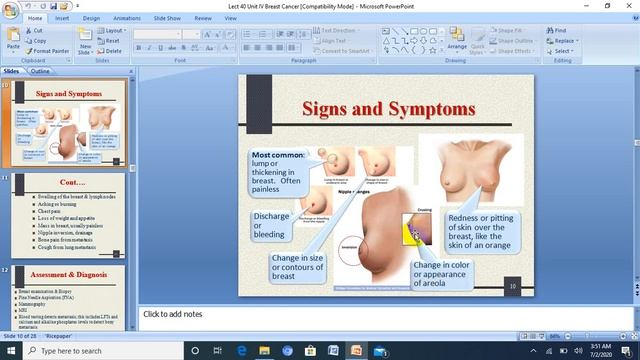This screenshot has width=640, height=360.
Task: Switch to Slide Sorter view icon
Action: (x=533, y=336)
